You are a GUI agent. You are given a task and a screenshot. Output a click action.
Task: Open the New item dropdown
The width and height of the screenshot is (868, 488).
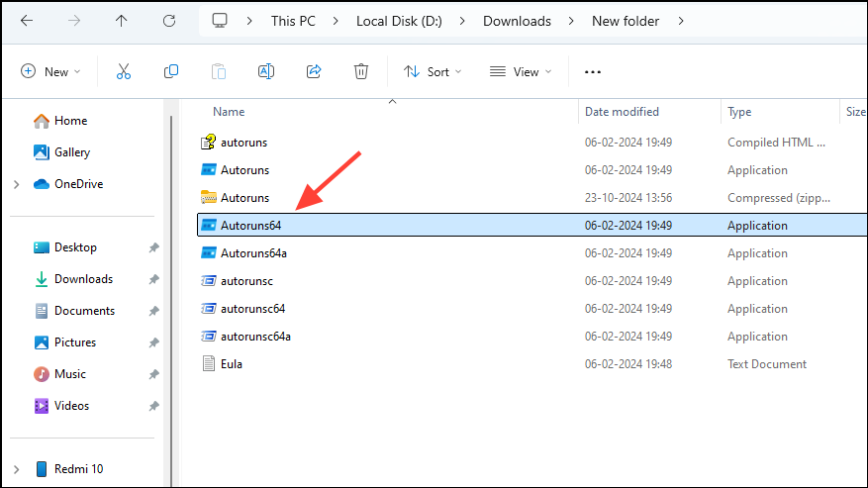tap(50, 71)
